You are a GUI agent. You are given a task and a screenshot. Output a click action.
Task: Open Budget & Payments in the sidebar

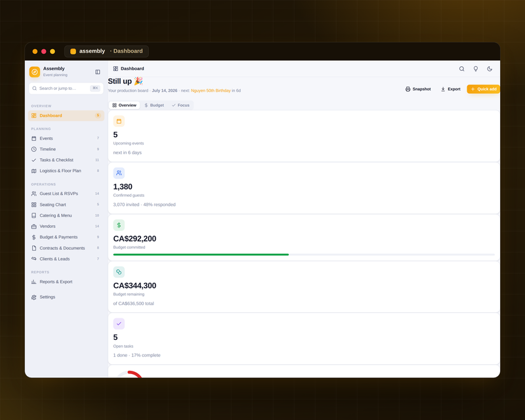66,237
